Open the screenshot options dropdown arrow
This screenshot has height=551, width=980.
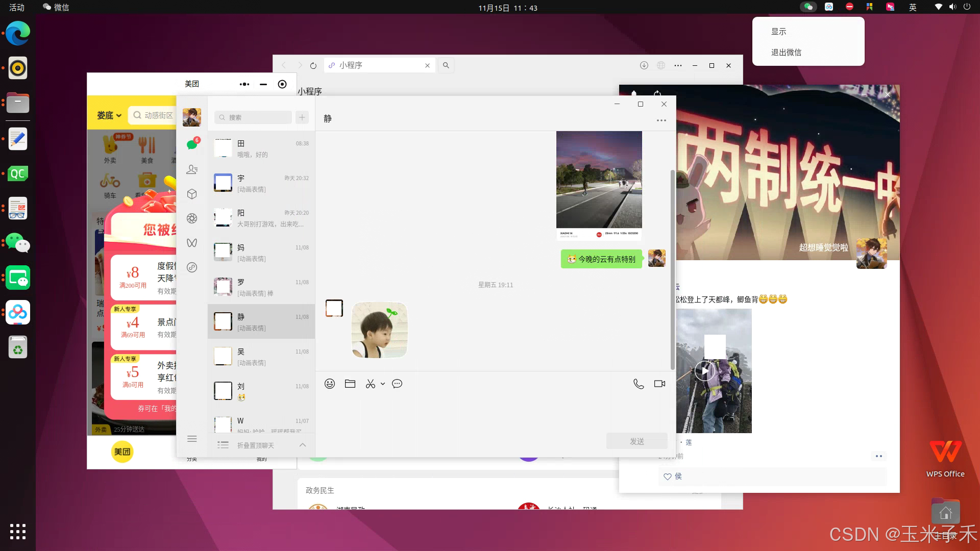coord(383,384)
